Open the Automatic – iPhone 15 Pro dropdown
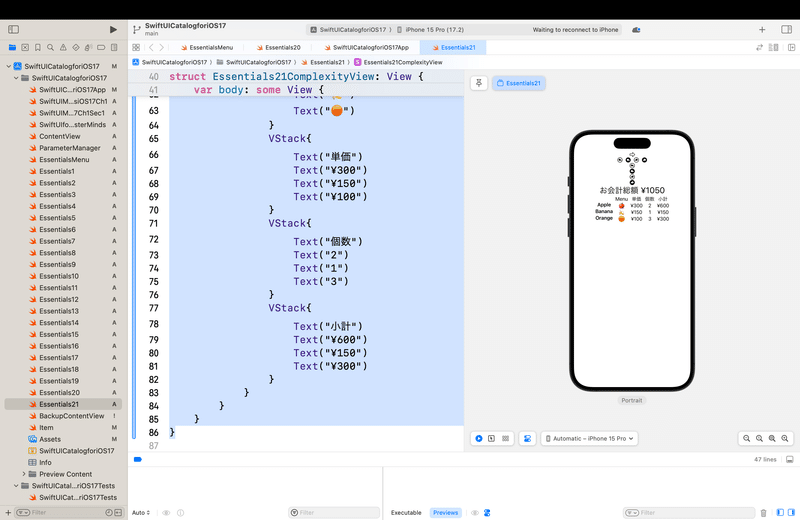Viewport: 800px width, 520px height. click(x=589, y=438)
